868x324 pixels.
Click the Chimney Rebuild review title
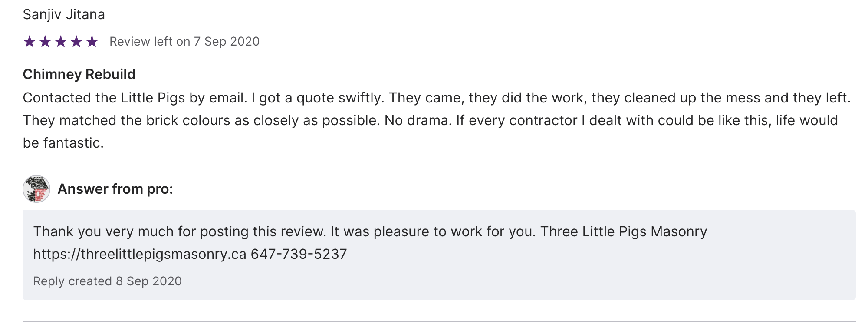[79, 74]
